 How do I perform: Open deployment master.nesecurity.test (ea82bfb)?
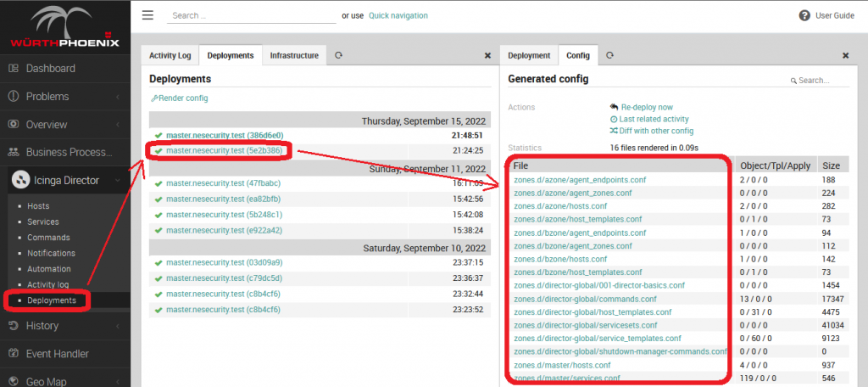point(224,199)
